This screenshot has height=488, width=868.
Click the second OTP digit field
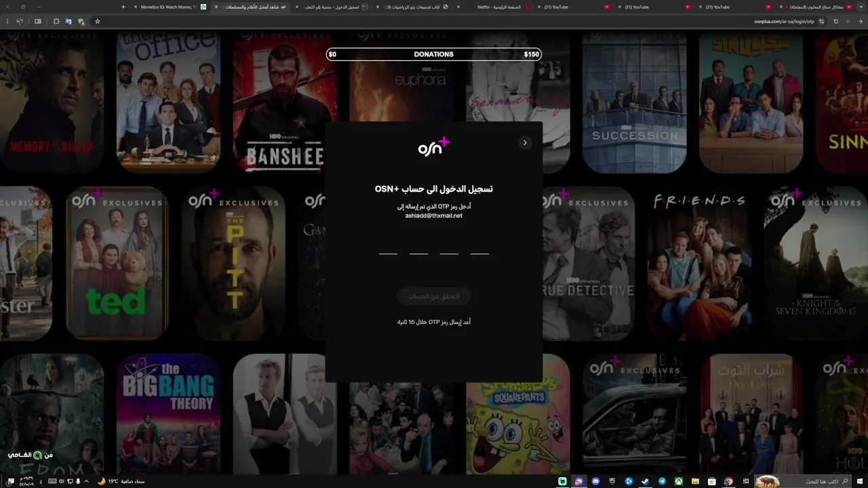(x=418, y=245)
